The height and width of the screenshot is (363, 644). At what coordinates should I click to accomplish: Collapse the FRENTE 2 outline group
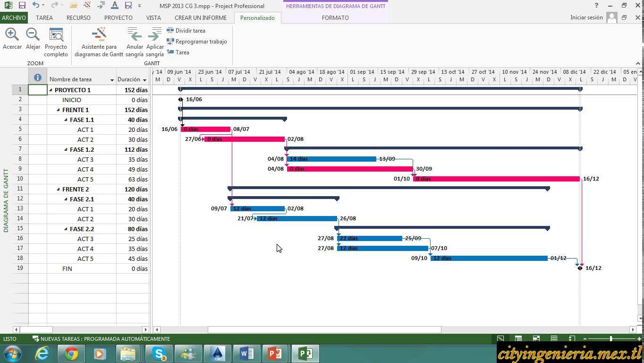(x=59, y=189)
